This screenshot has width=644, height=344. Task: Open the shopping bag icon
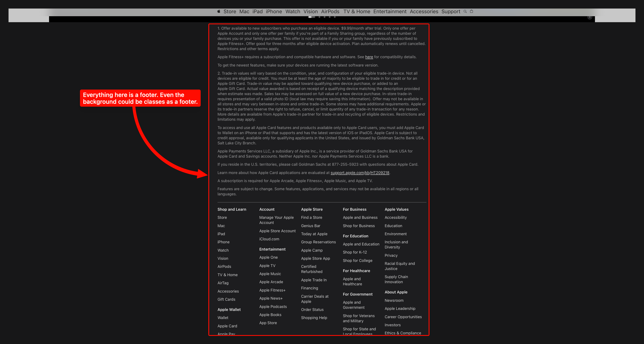(x=471, y=11)
